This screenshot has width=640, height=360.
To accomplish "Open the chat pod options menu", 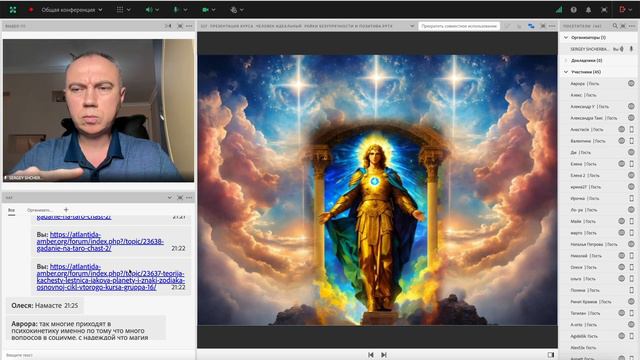I will coord(189,198).
